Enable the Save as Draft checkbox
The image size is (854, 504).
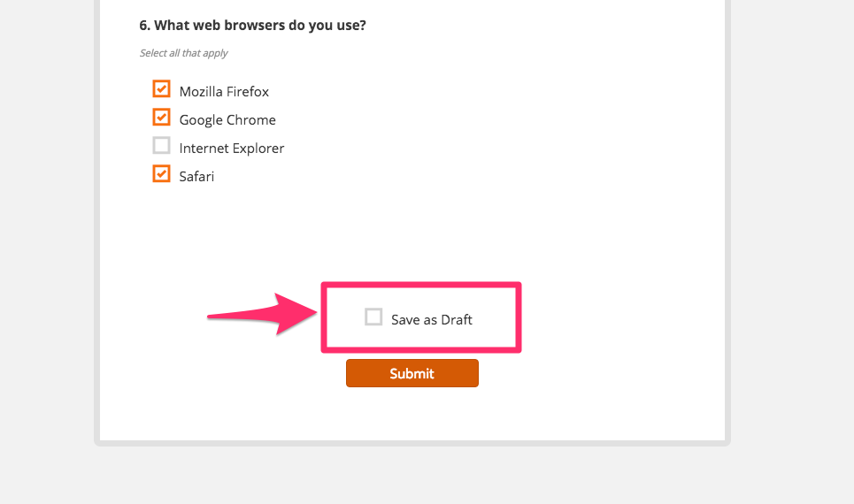coord(373,317)
